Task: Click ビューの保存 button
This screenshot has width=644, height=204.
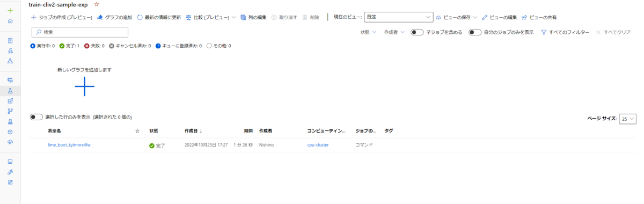Action: [x=453, y=17]
